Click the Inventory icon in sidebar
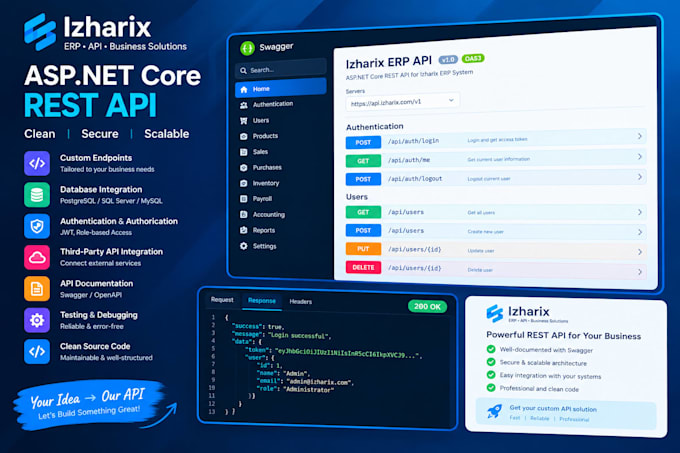Viewport: 680px width, 453px height. pyautogui.click(x=244, y=183)
